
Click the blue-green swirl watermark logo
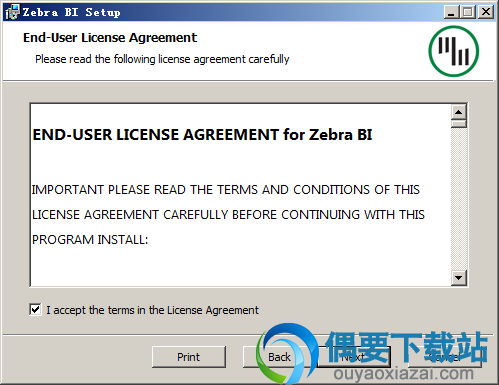click(286, 353)
